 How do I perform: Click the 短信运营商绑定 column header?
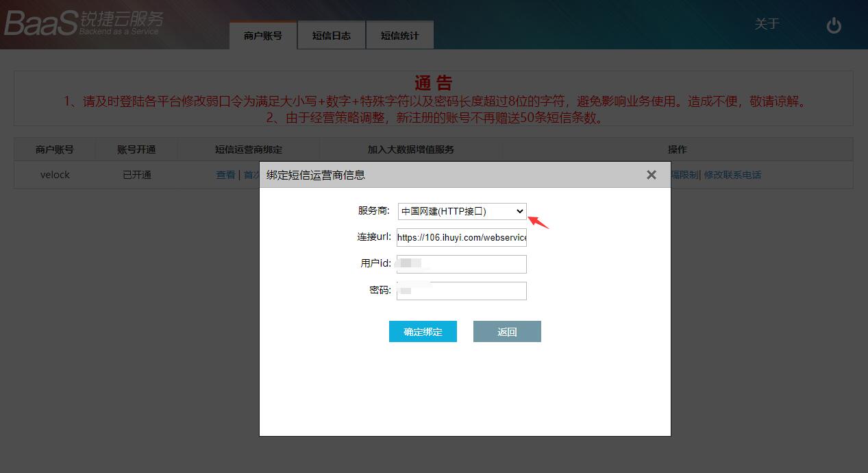click(248, 149)
